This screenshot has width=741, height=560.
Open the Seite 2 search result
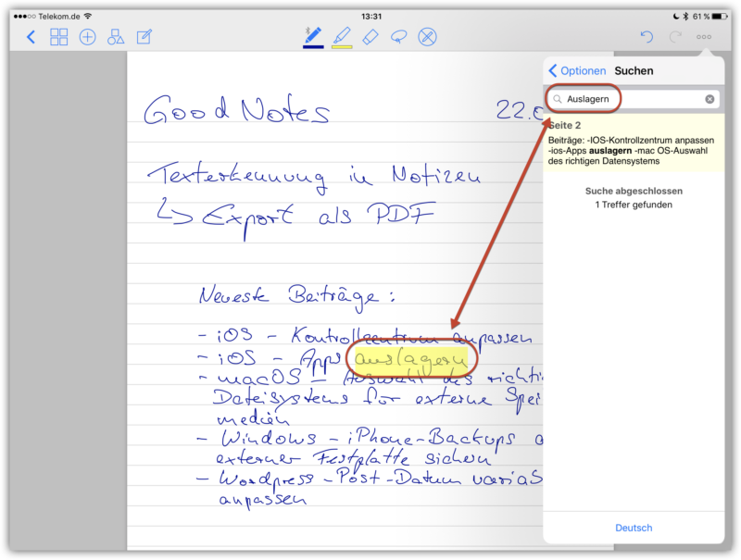coord(634,143)
